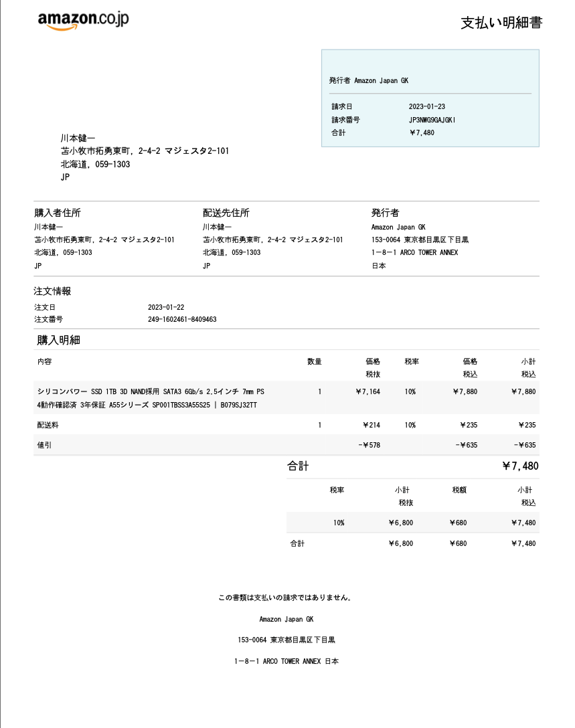Click the footer notice この書類は支払いの請求ではありません
575x728 pixels.
click(x=285, y=598)
